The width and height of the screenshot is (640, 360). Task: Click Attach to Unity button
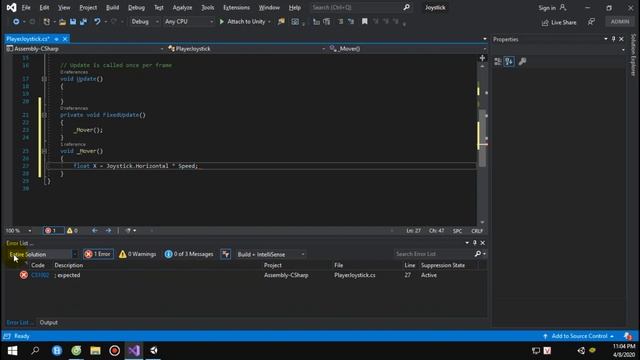pos(245,22)
